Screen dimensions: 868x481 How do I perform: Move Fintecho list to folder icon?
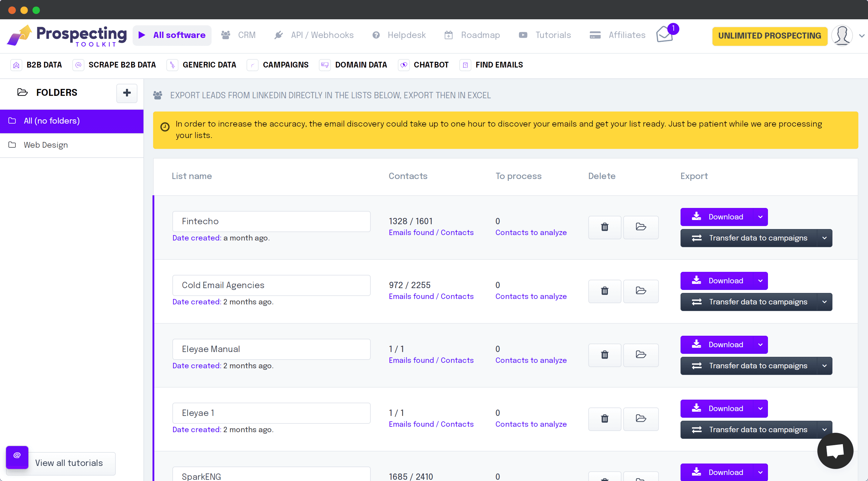tap(640, 227)
